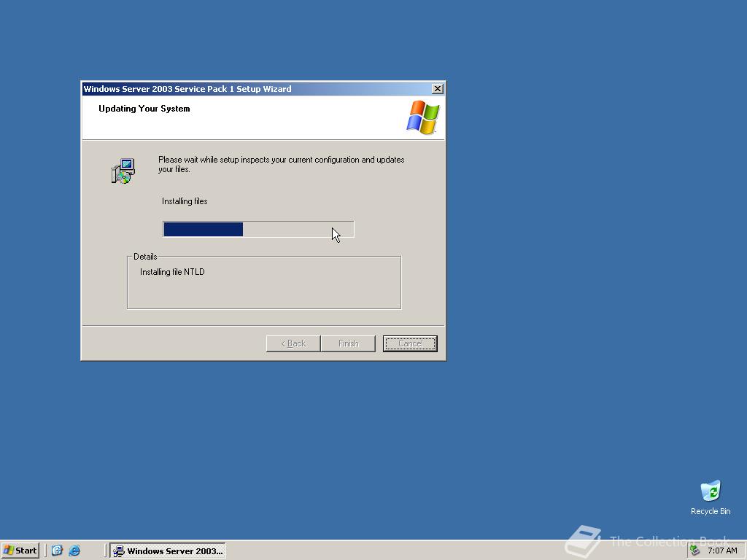Viewport: 747px width, 560px height.
Task: Click the installation progress bar
Action: point(258,229)
